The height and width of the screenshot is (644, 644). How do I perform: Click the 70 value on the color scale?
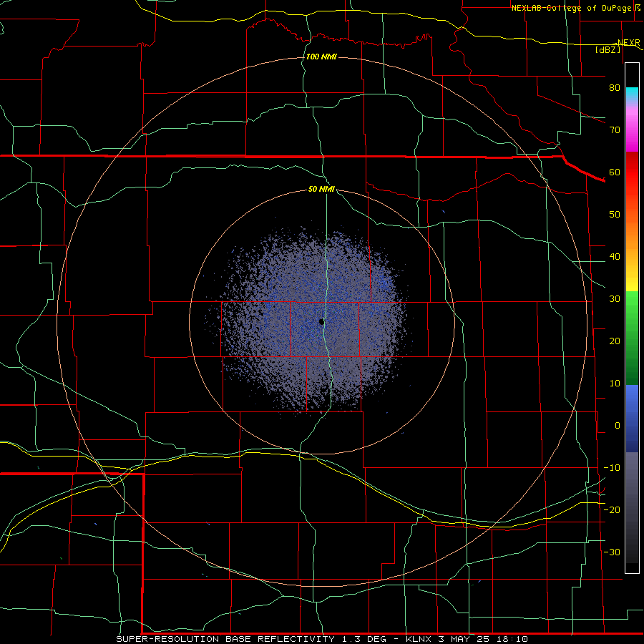[x=615, y=130]
